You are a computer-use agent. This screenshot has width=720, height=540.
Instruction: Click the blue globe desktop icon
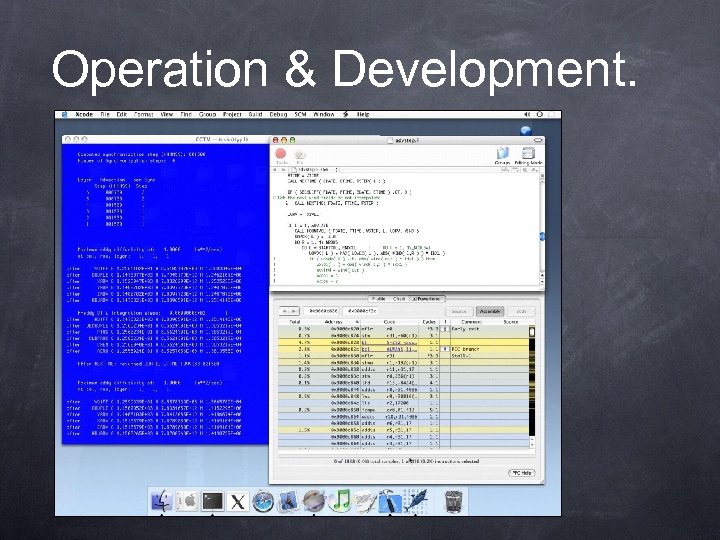[x=526, y=130]
